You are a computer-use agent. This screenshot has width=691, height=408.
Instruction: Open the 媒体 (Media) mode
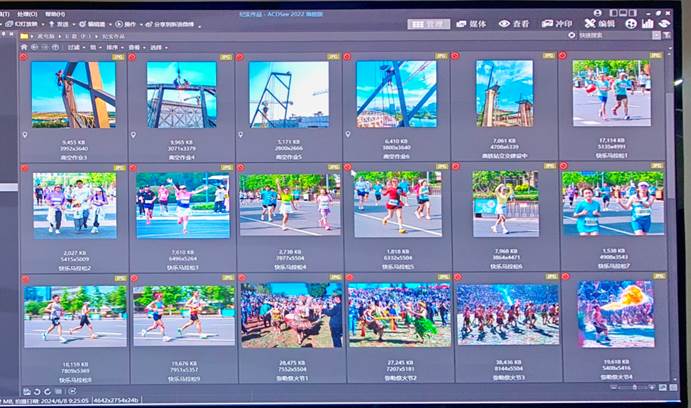coord(471,23)
